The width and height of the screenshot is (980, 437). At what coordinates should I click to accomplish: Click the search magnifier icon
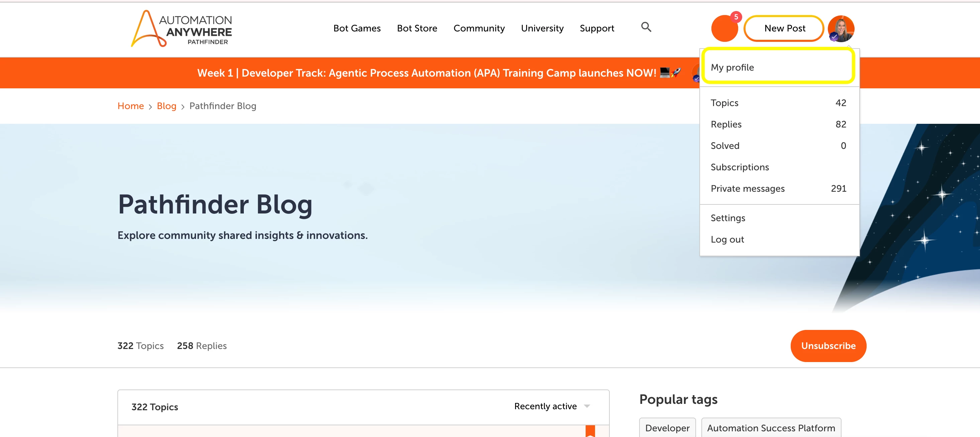click(x=646, y=27)
